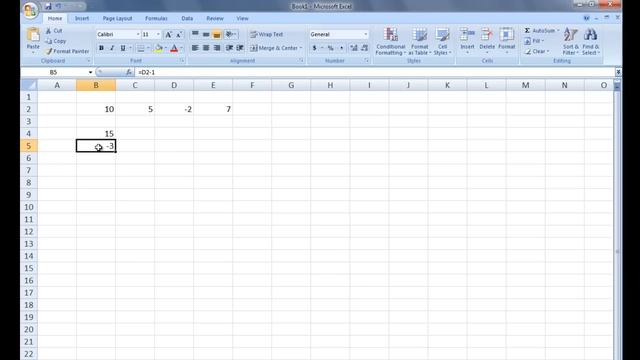The width and height of the screenshot is (640, 360).
Task: Open the font name Calibri dropdown
Action: tap(138, 34)
